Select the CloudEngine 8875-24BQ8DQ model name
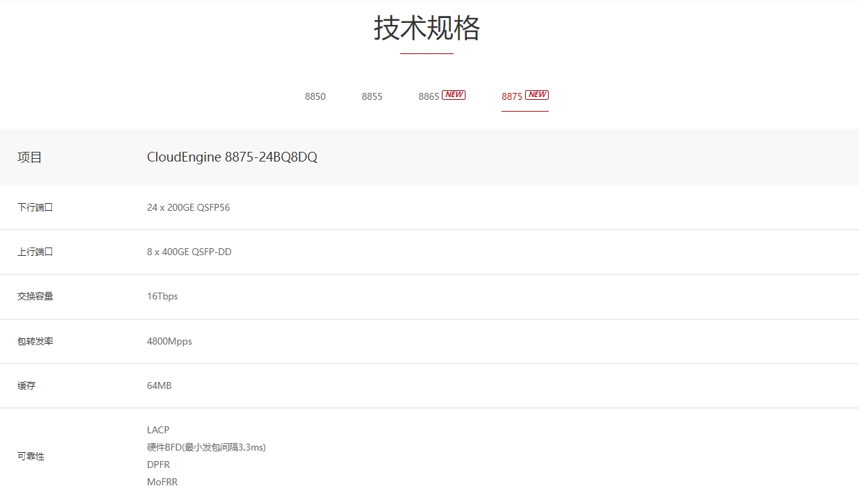This screenshot has height=504, width=865. [232, 157]
